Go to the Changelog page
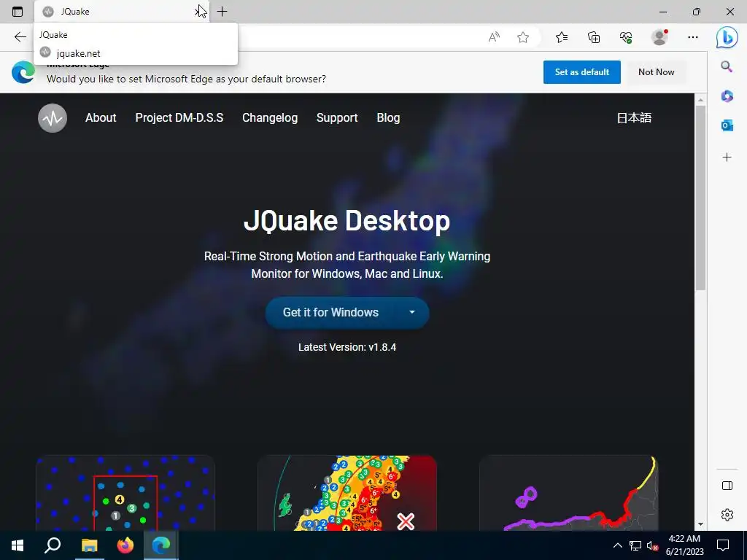This screenshot has height=560, width=747. point(270,117)
